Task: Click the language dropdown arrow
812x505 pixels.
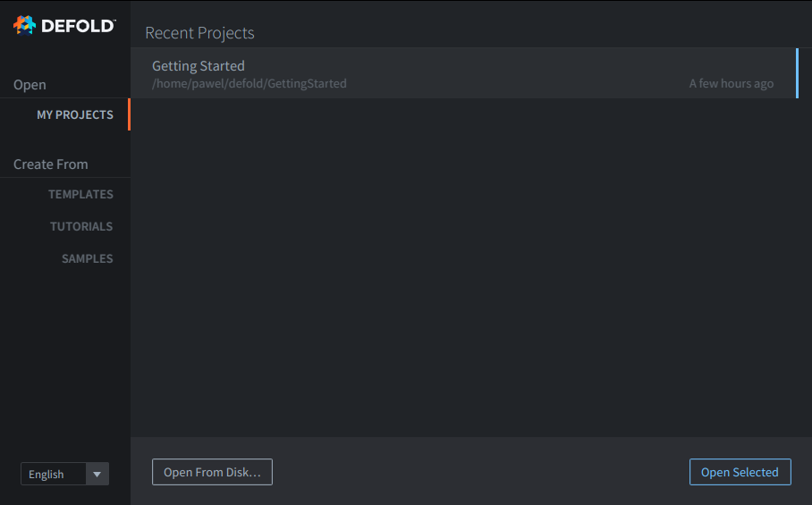Action: coord(97,474)
